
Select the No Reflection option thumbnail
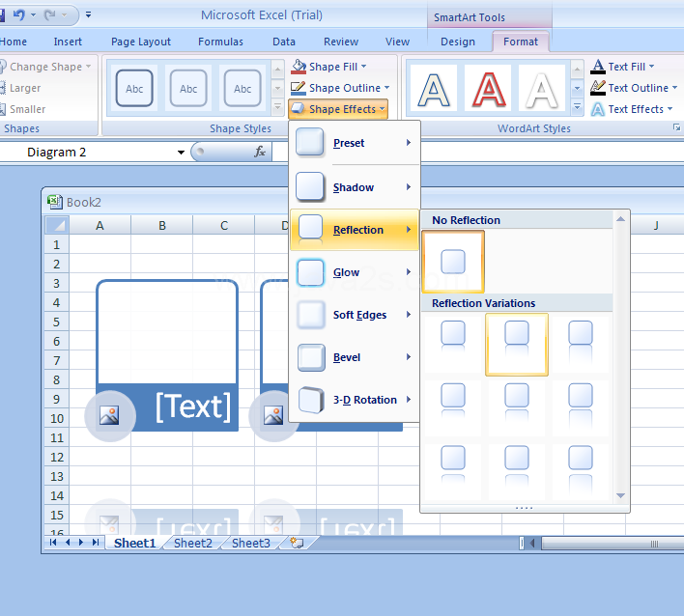tap(453, 262)
